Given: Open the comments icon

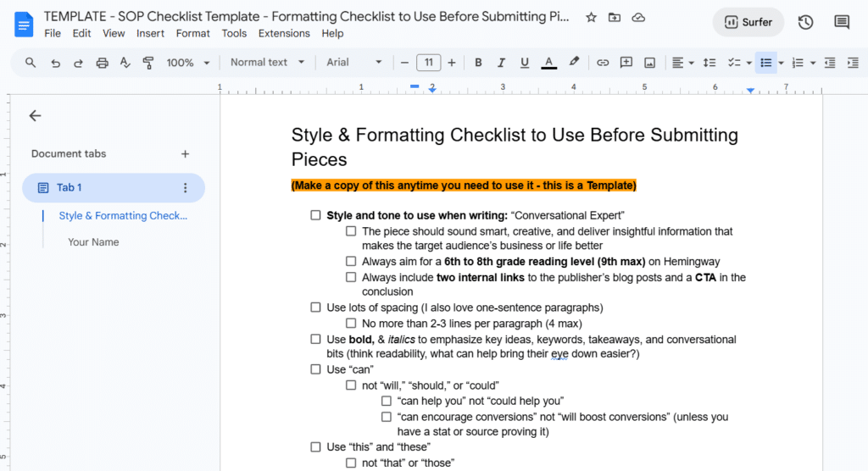Looking at the screenshot, I should (842, 22).
